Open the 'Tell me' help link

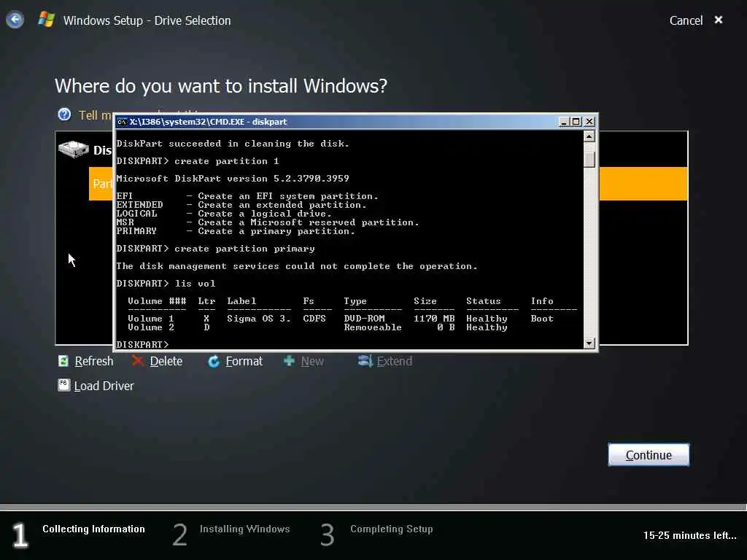[96, 115]
